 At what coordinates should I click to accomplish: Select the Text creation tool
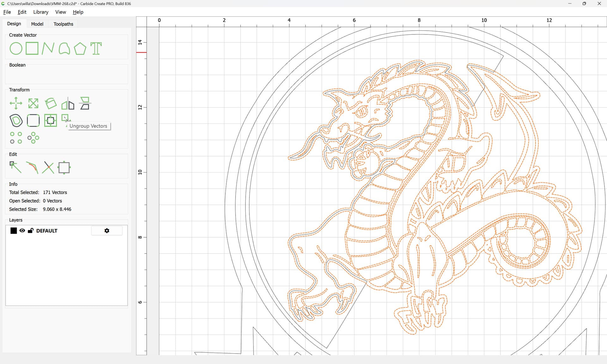(x=96, y=49)
